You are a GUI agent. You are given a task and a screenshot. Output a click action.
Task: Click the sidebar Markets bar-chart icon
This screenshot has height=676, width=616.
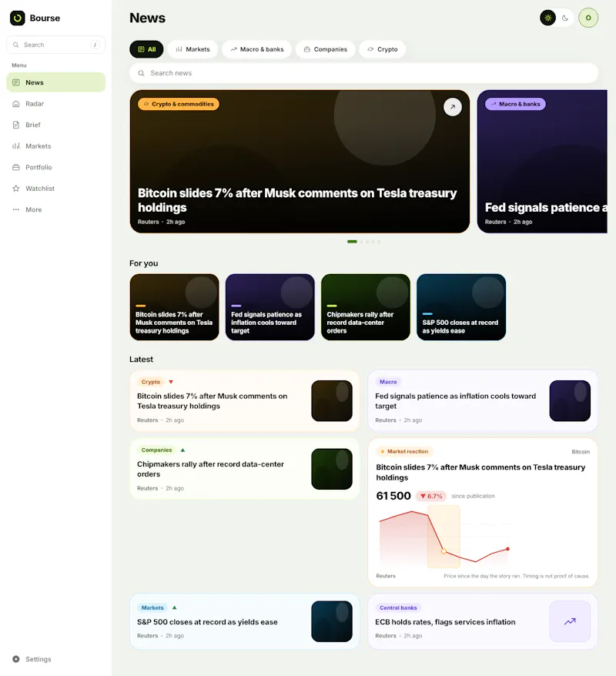click(x=16, y=146)
